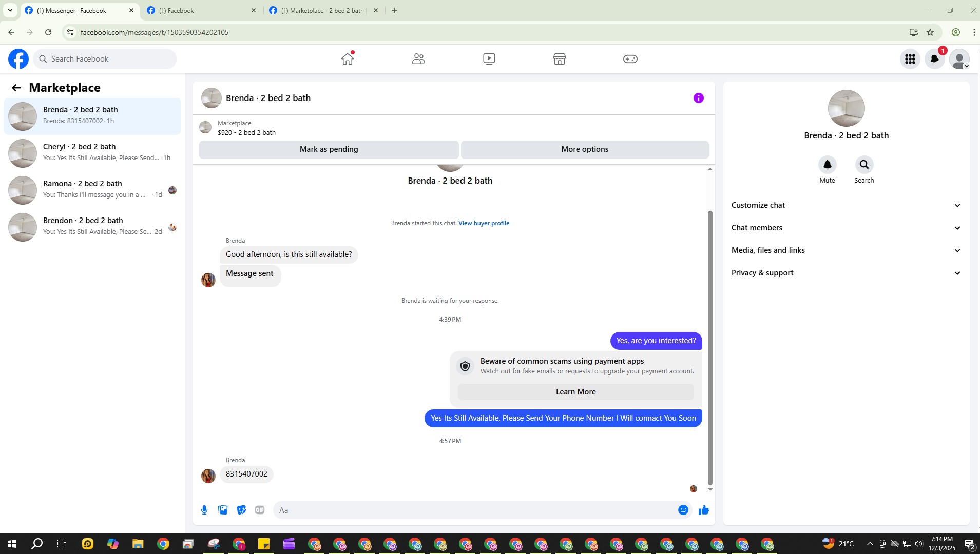Search within the conversation
The height and width of the screenshot is (554, 980).
pyautogui.click(x=864, y=165)
